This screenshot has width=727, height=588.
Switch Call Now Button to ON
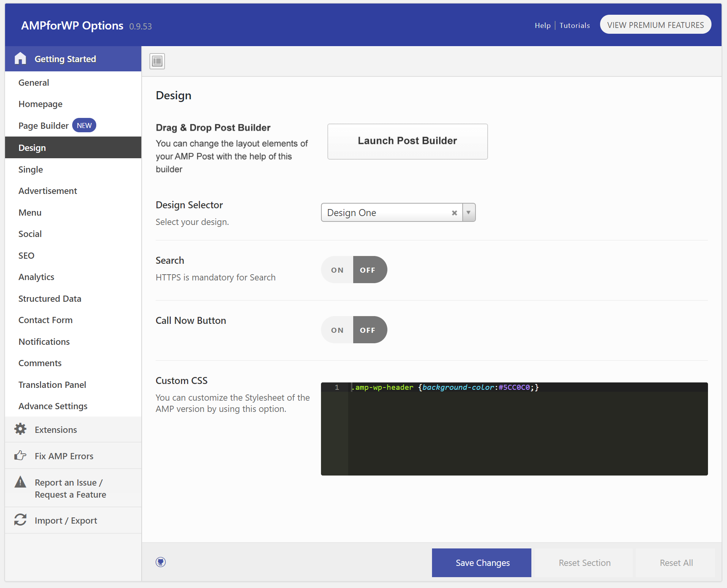point(337,330)
